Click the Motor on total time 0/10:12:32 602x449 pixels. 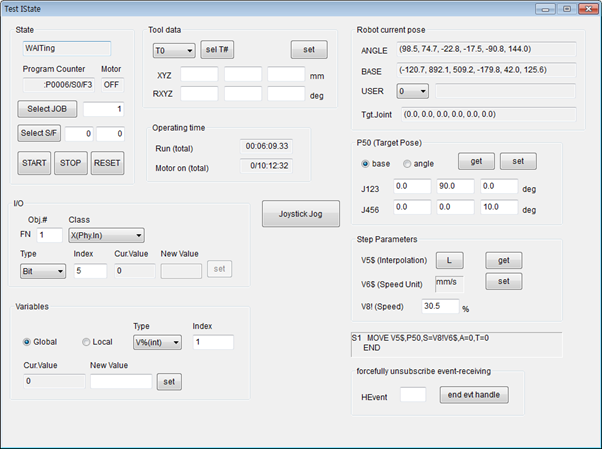(266, 166)
